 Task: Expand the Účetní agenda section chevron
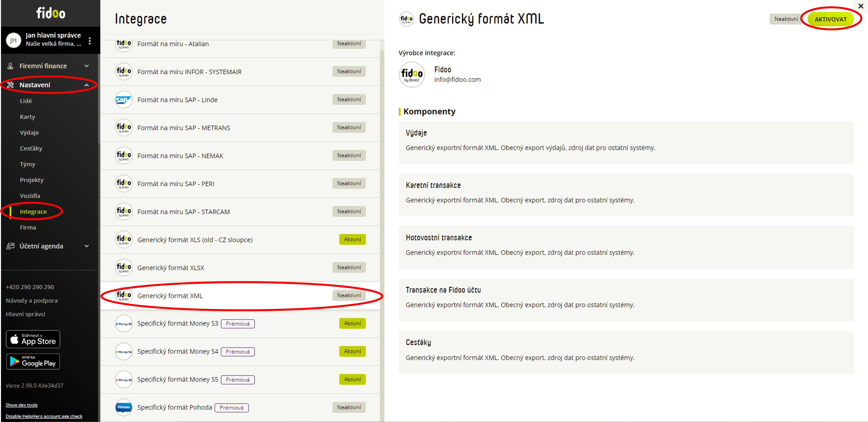tap(87, 246)
